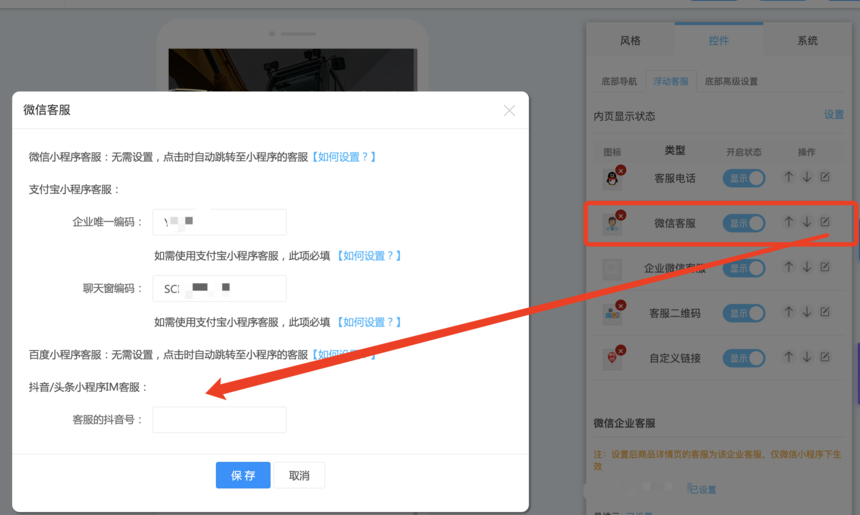Click the penguin icon of 客服电话 row
860x515 pixels.
pos(612,179)
